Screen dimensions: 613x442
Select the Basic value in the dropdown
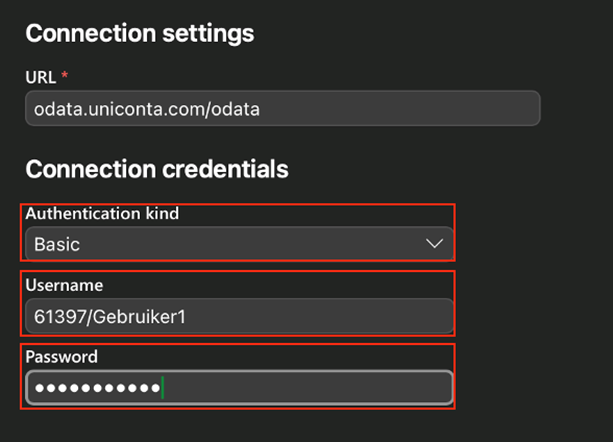57,243
